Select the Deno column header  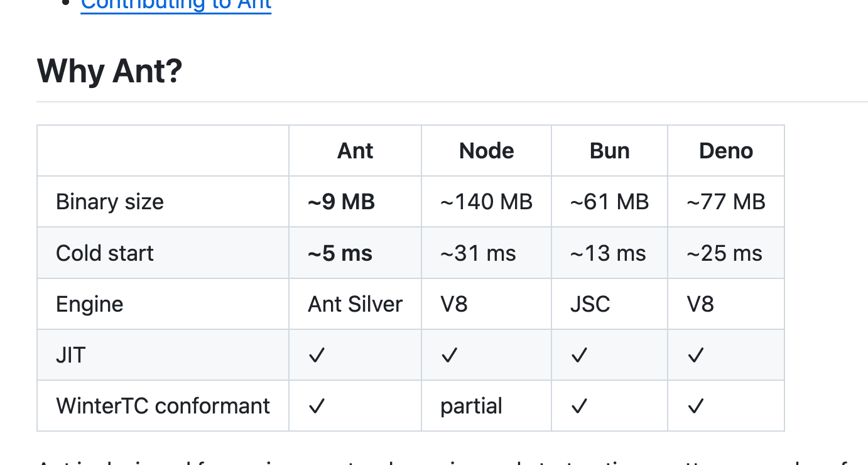[726, 151]
